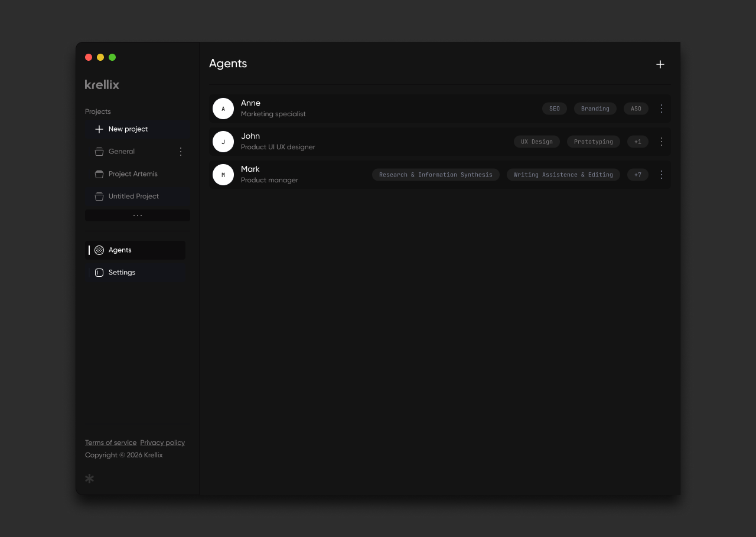Open the Privacy policy link
This screenshot has width=756, height=537.
point(162,443)
